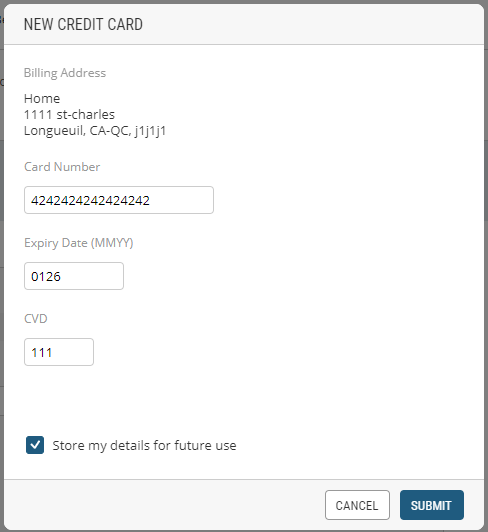
Task: Click the Billing Address heading
Action: (x=65, y=73)
